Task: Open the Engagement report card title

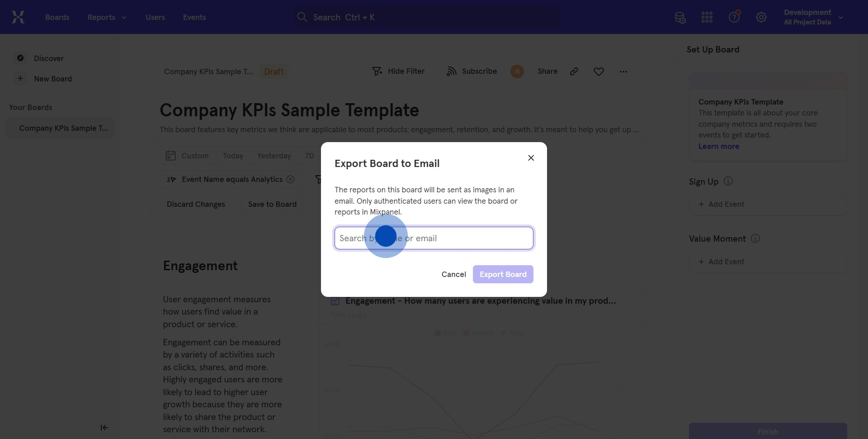Action: (481, 301)
